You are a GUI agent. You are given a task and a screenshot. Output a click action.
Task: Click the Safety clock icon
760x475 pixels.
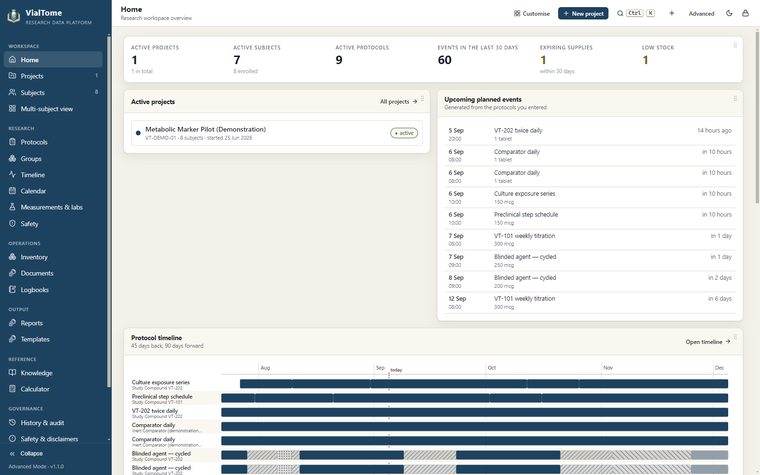[x=13, y=223]
